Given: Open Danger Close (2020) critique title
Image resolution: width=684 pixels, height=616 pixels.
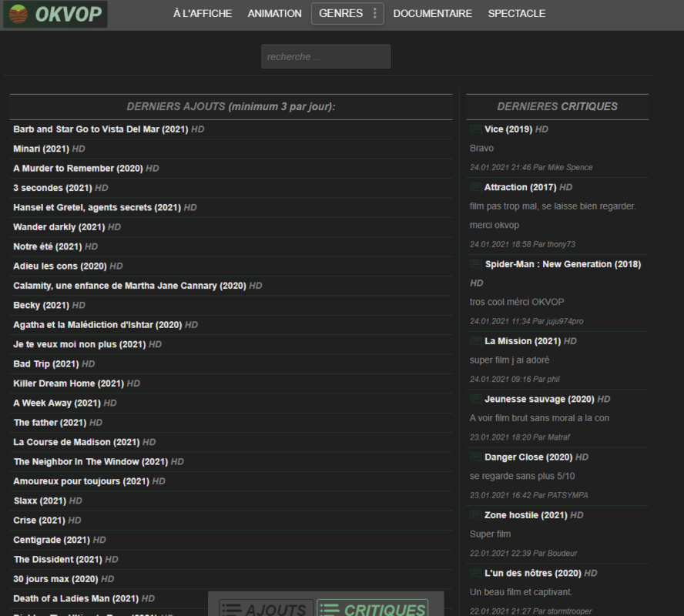Looking at the screenshot, I should click(x=528, y=457).
